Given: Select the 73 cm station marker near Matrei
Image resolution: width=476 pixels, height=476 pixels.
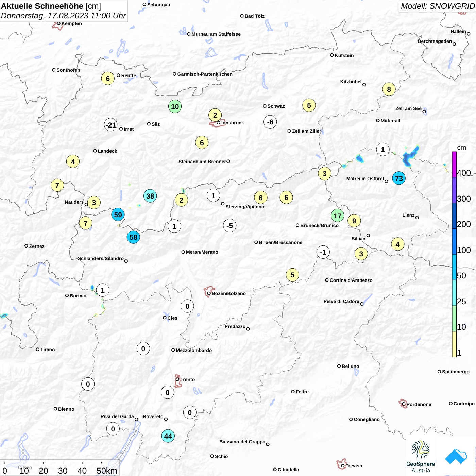Looking at the screenshot, I should click(x=399, y=178).
